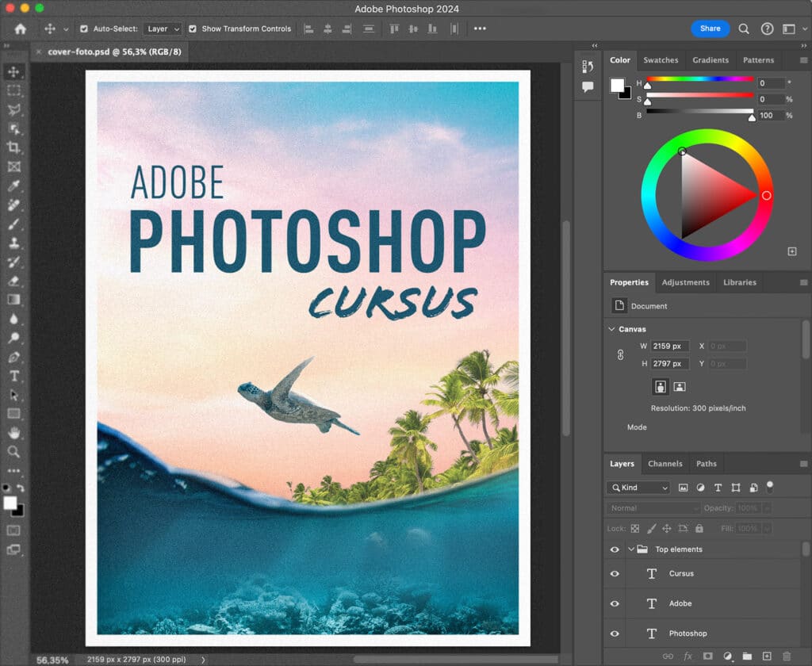Collapse the Top elements group
Image resolution: width=812 pixels, height=666 pixels.
(x=630, y=549)
